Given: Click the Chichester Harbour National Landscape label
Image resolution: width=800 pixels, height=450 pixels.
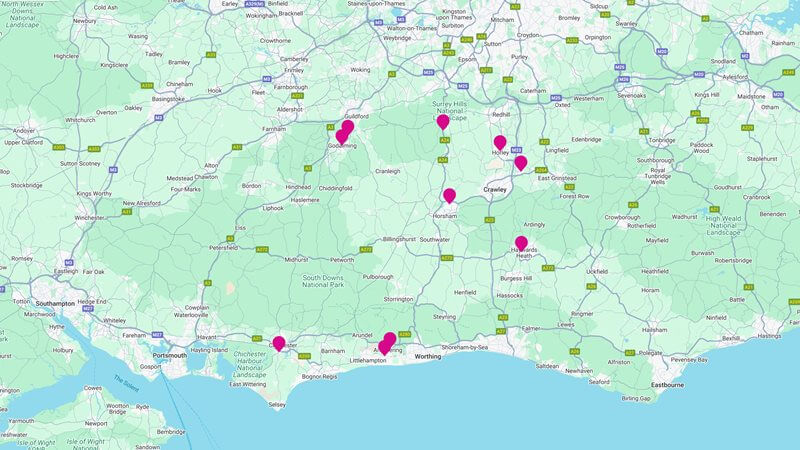Looking at the screenshot, I should pos(249,364).
